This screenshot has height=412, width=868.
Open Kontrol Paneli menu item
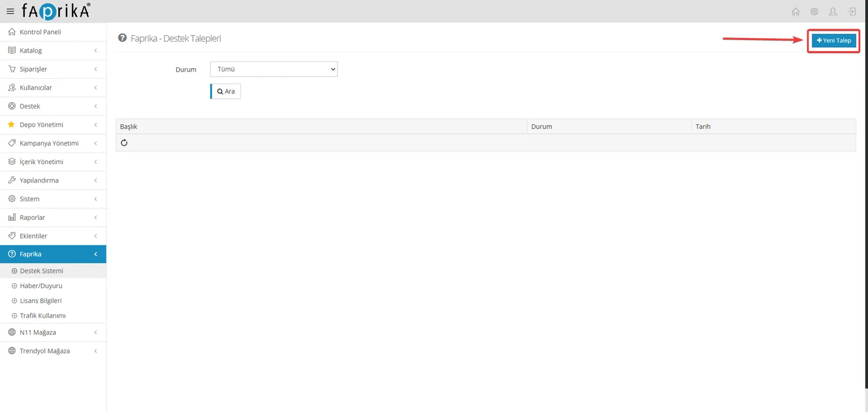53,32
